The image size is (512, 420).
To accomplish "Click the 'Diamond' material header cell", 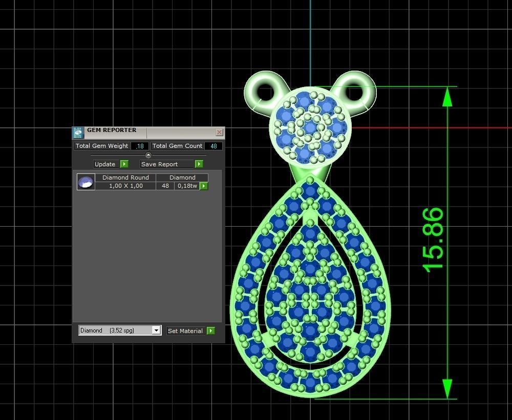I will tap(182, 178).
